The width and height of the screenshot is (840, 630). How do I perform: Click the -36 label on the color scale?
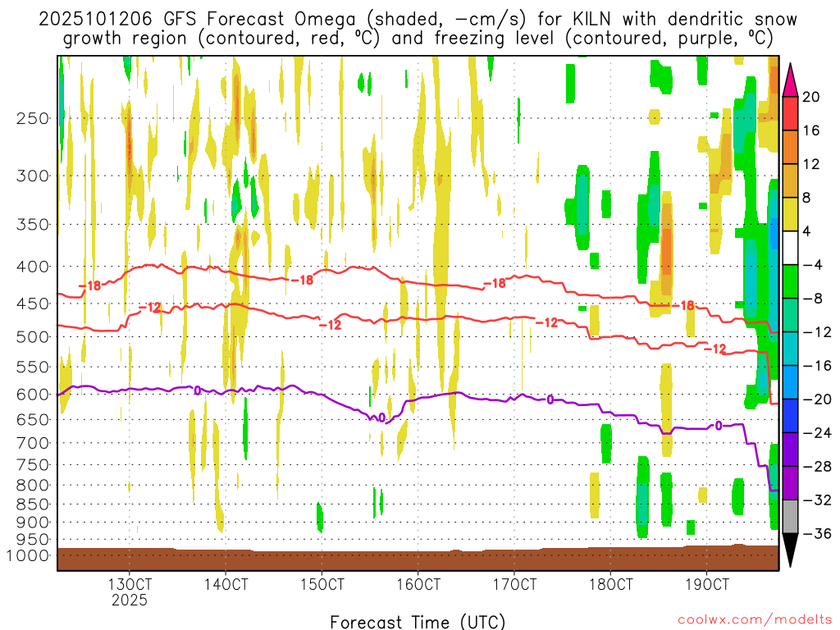click(x=817, y=533)
